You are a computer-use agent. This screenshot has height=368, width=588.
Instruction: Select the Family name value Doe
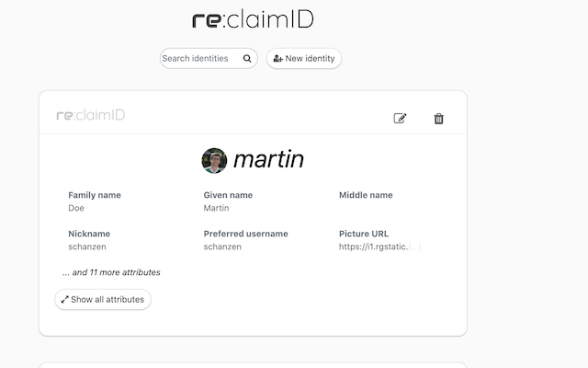[x=76, y=209]
